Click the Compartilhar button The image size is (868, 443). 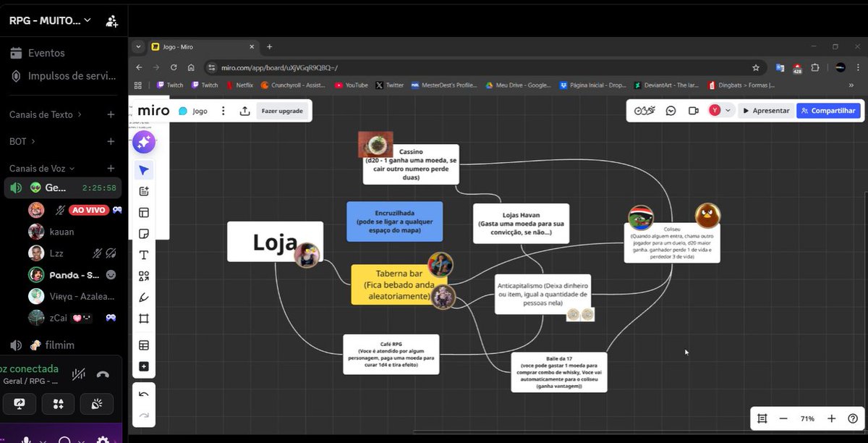(x=828, y=111)
